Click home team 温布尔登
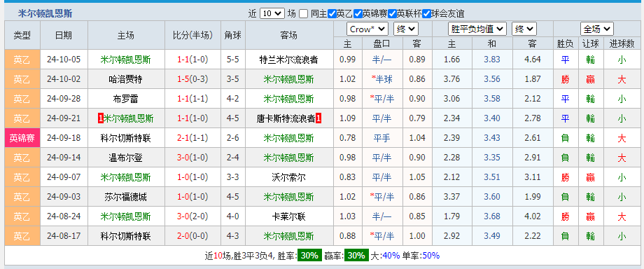 [126, 158]
